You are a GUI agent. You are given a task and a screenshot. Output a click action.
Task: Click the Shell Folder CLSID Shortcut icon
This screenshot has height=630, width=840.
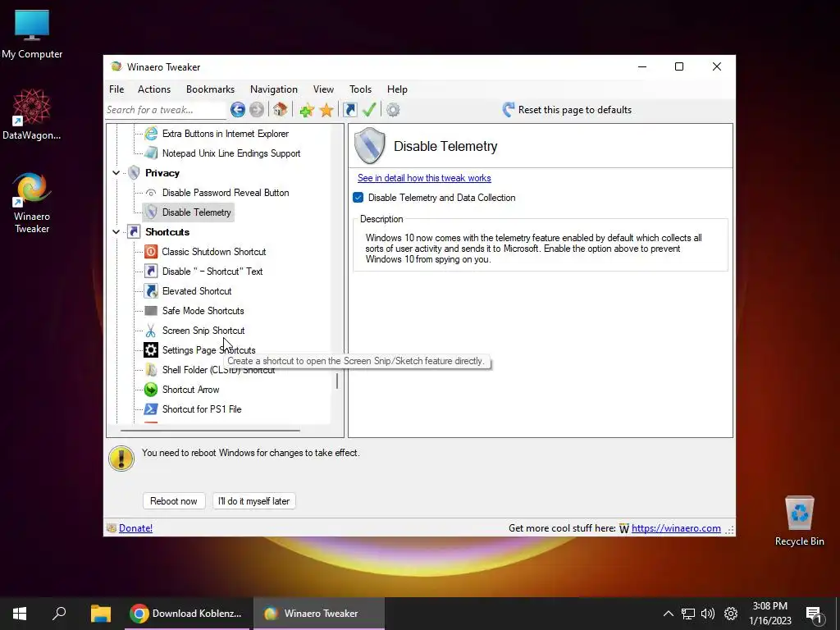point(151,370)
